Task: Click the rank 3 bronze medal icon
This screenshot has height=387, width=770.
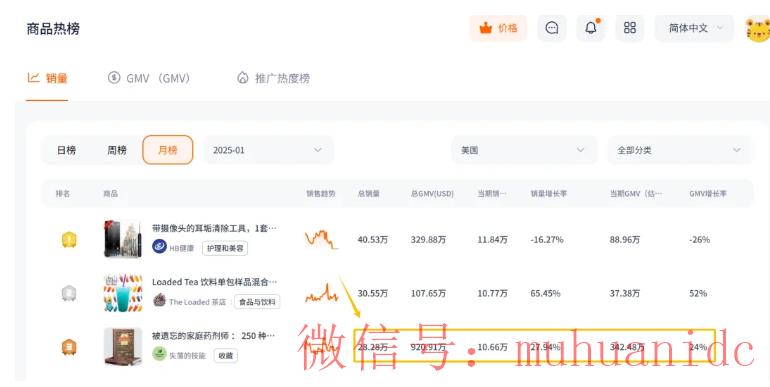Action: tap(69, 347)
